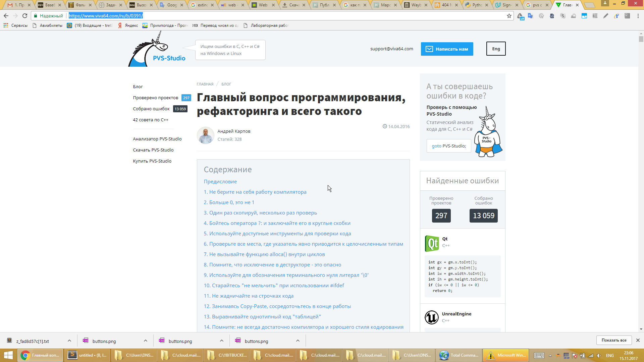Open Total Commander from the taskbar
644x362 pixels.
pyautogui.click(x=459, y=355)
